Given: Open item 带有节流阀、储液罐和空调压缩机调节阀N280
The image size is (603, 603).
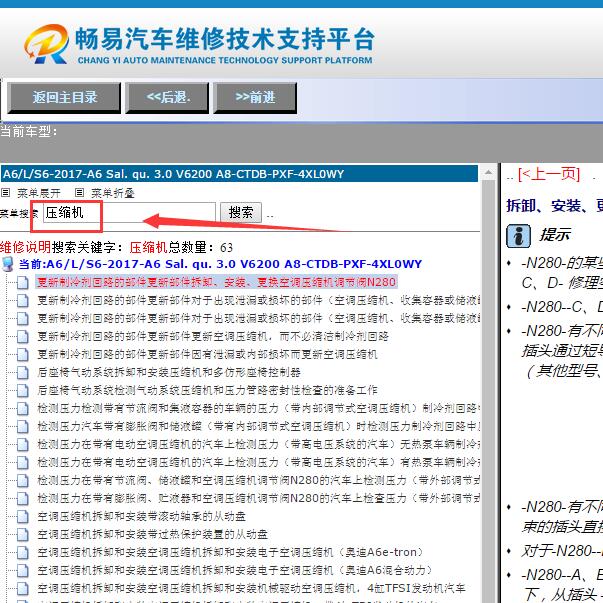Looking at the screenshot, I should pos(258,480).
